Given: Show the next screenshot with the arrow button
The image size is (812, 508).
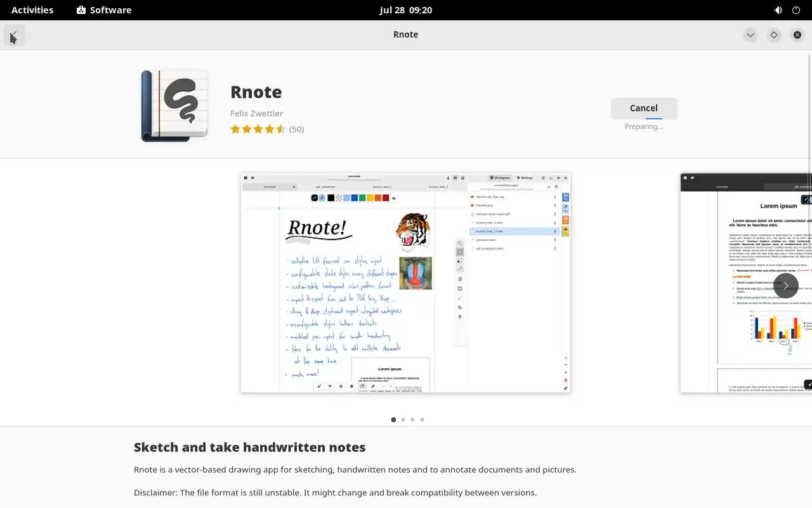Looking at the screenshot, I should [x=786, y=286].
